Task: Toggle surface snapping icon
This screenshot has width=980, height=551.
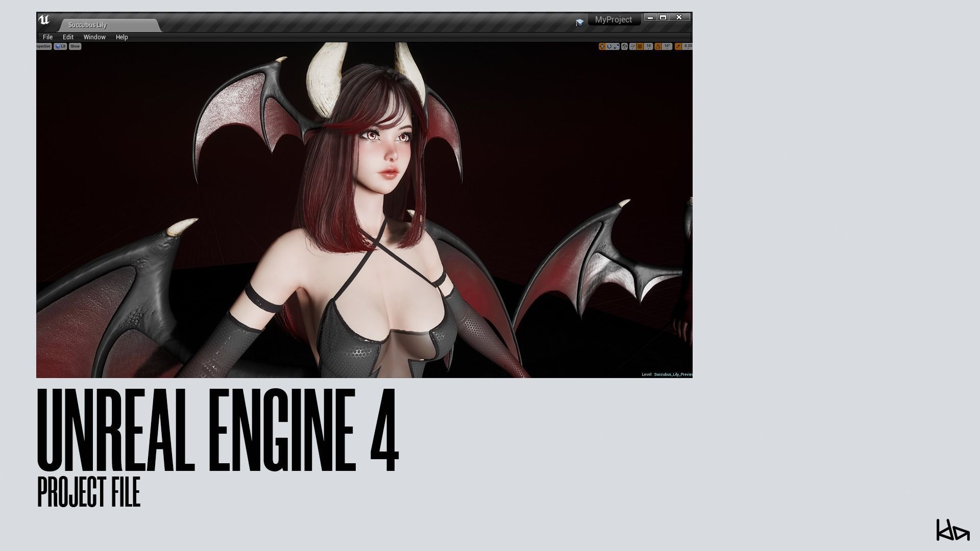Action: pos(633,46)
